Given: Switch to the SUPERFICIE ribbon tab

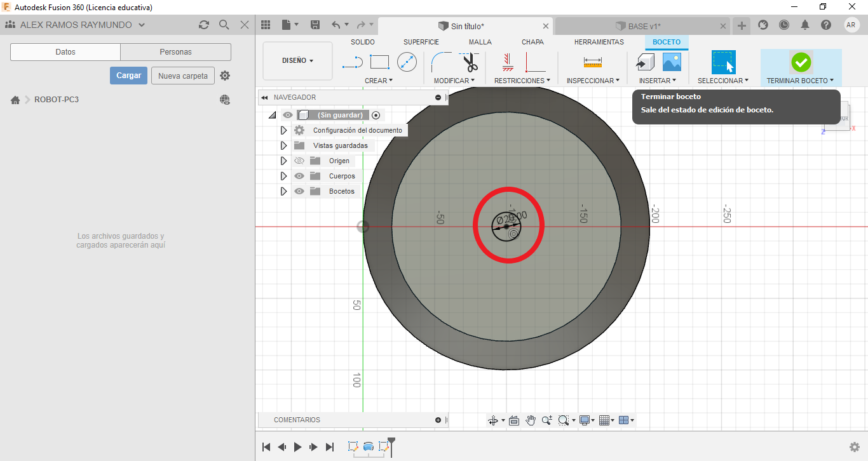Looking at the screenshot, I should (x=421, y=42).
